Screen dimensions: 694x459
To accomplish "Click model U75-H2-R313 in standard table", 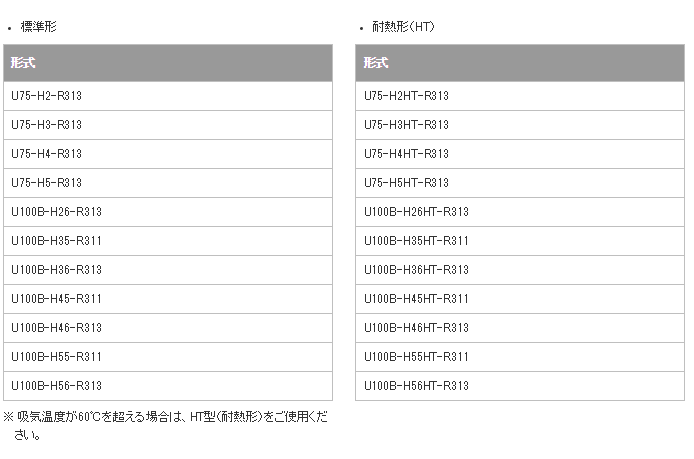I will click(46, 96).
